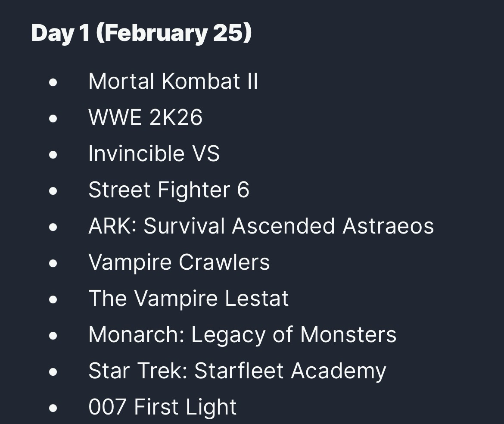This screenshot has height=424, width=504.
Task: Select the 007 First Light item
Action: click(162, 407)
